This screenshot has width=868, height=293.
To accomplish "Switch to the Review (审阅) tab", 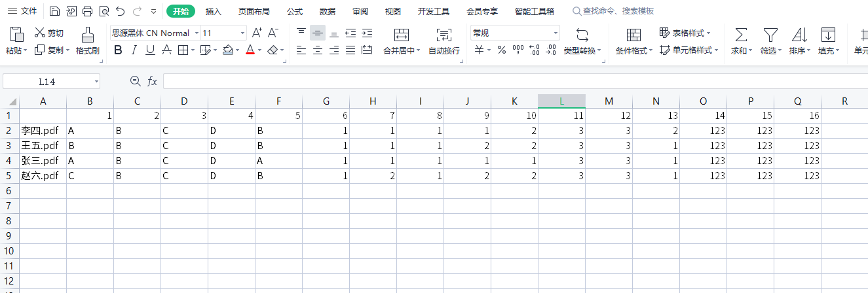I will tap(360, 11).
